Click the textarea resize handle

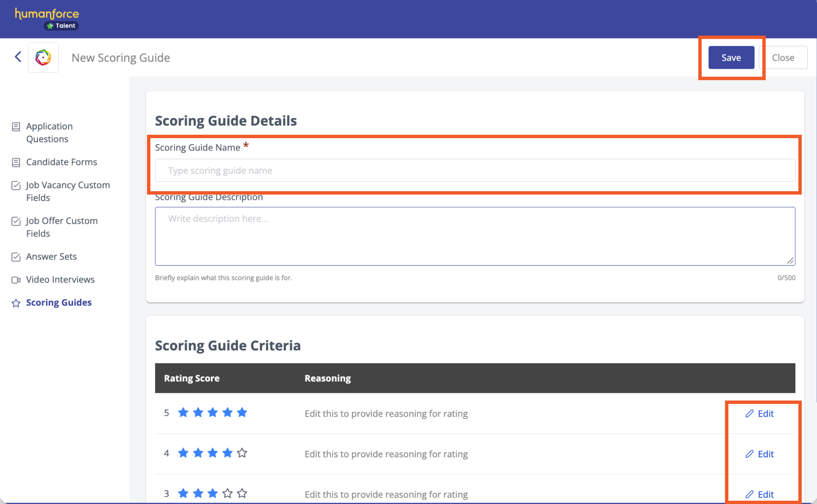click(790, 261)
